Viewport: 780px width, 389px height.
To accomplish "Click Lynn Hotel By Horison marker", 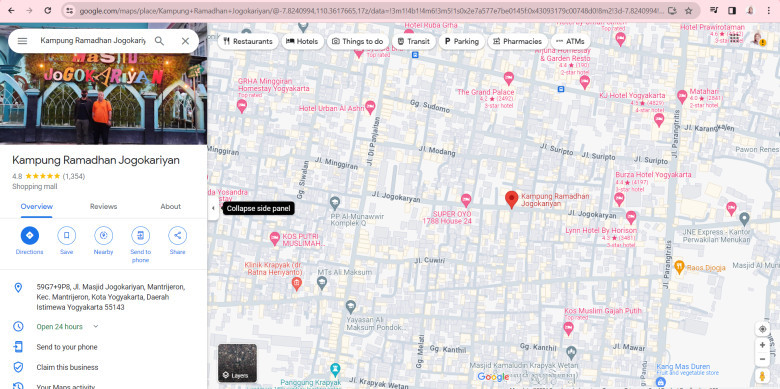I will pos(631,217).
